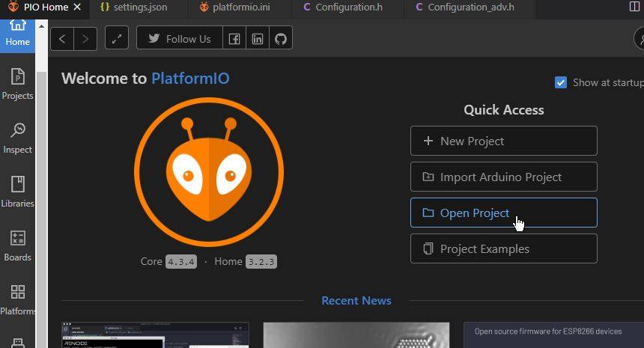Open the ESP8266 open source firmware news card
This screenshot has height=348, width=644.
pyautogui.click(x=553, y=335)
